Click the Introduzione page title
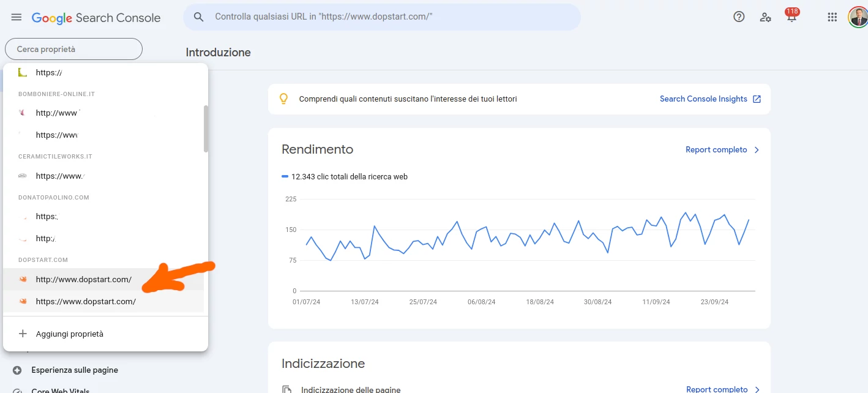The image size is (868, 393). [219, 53]
